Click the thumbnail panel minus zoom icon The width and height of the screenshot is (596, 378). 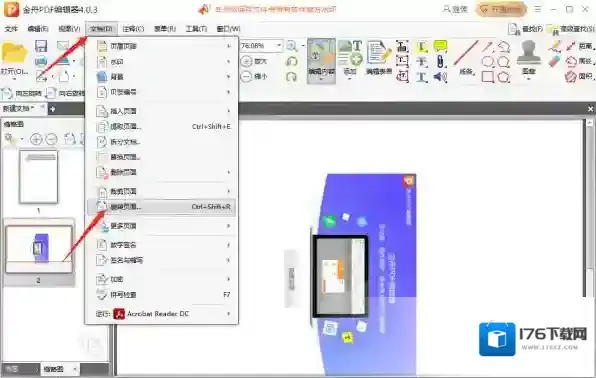(51, 139)
